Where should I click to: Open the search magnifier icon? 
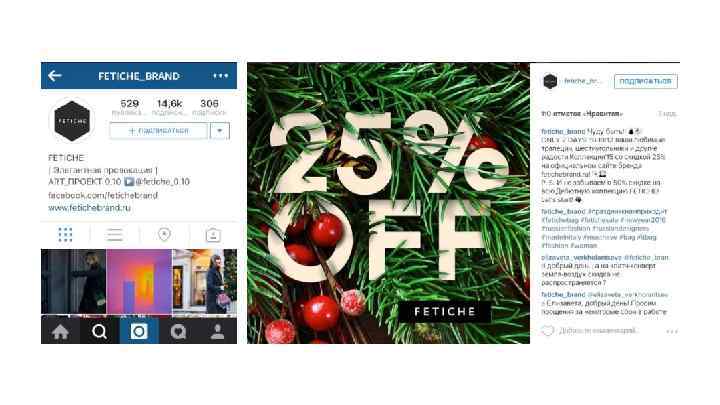99,331
